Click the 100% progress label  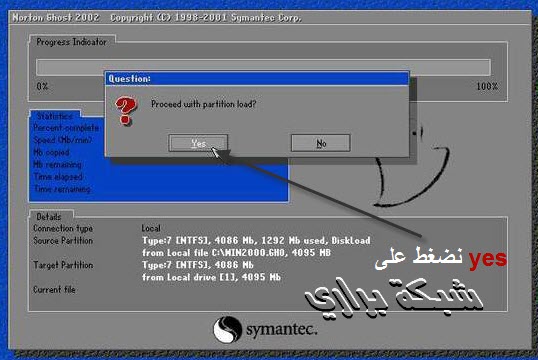487,86
